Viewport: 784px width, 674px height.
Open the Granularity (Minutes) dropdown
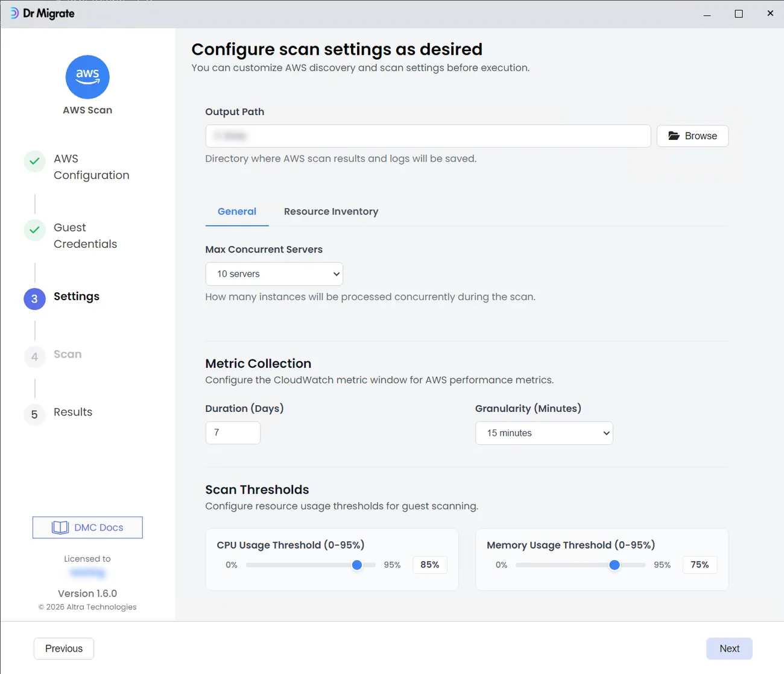tap(544, 433)
